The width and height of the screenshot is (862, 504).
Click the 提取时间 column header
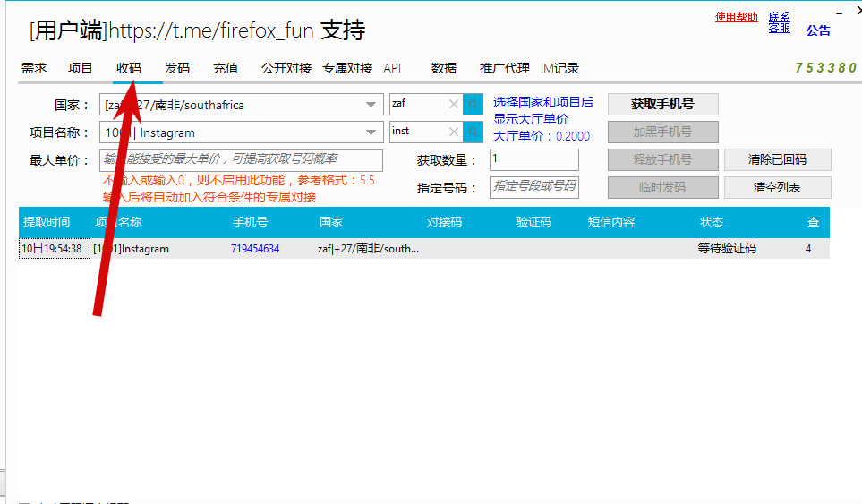47,222
